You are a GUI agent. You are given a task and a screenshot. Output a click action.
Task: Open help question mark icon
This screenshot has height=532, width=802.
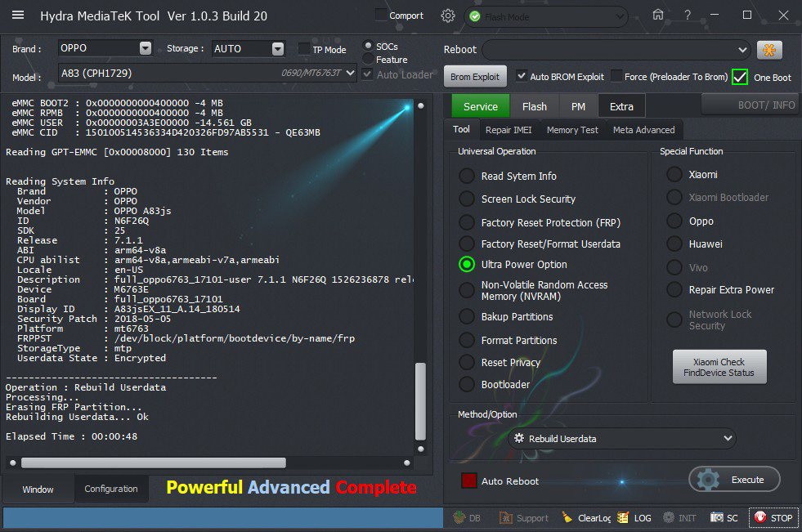[688, 16]
